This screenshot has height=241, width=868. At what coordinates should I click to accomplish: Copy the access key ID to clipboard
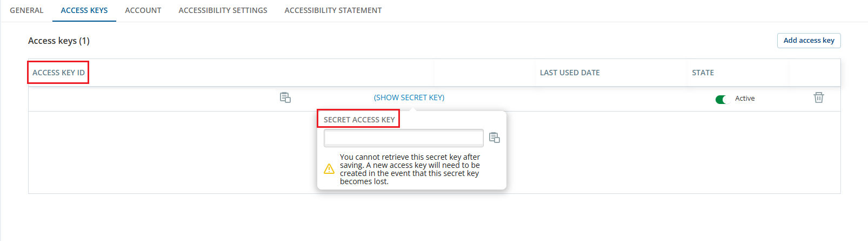285,97
